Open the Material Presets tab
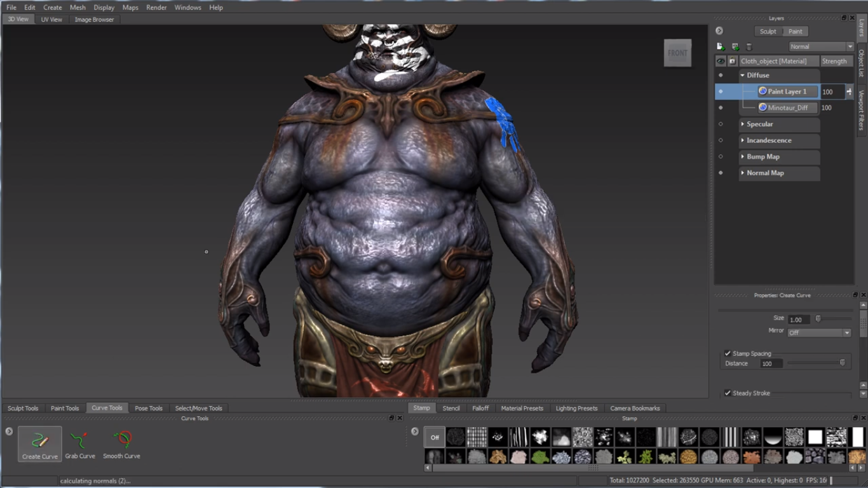The image size is (868, 488). (x=522, y=408)
